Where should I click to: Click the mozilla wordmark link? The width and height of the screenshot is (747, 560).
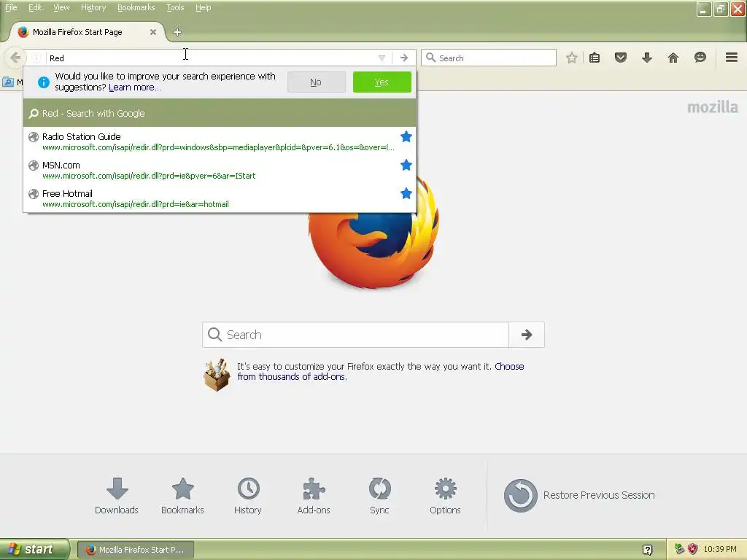point(712,107)
